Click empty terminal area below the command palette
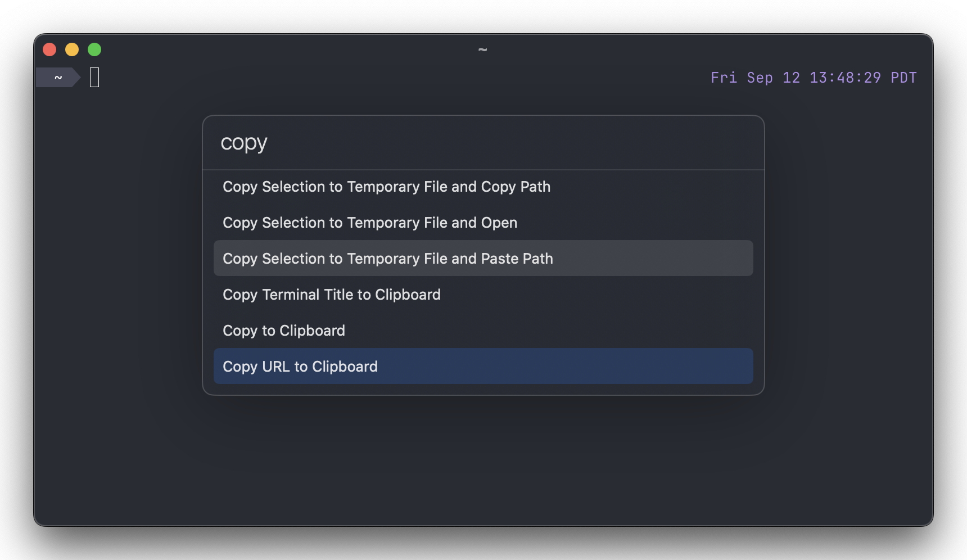The width and height of the screenshot is (967, 560). pos(483,460)
